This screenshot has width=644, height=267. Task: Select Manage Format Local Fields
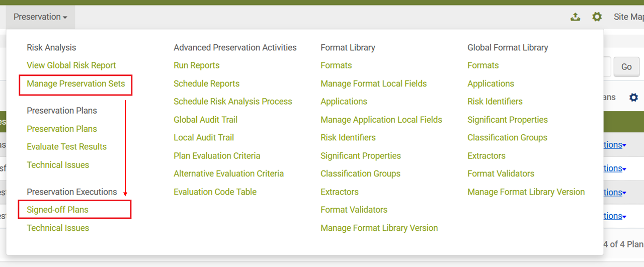tap(373, 84)
